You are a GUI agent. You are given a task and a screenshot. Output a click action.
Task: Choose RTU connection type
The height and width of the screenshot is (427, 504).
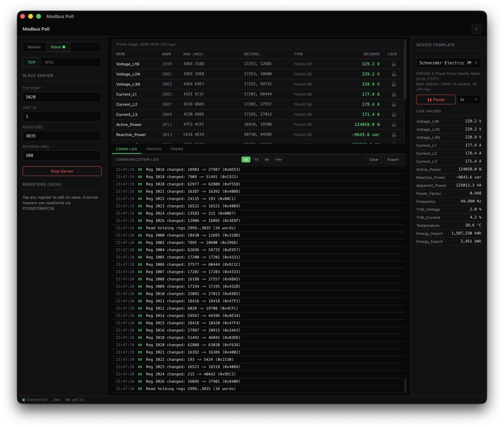coord(49,62)
